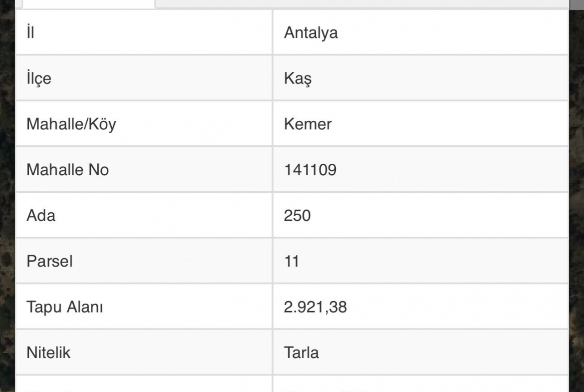Select the active tab above the table

[89, 3]
